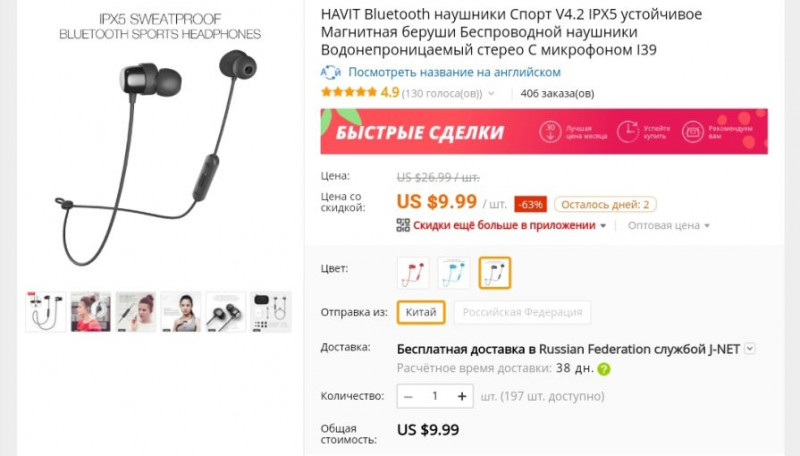Open the J-NET delivery method dropdown
This screenshot has height=456, width=800.
(x=749, y=349)
